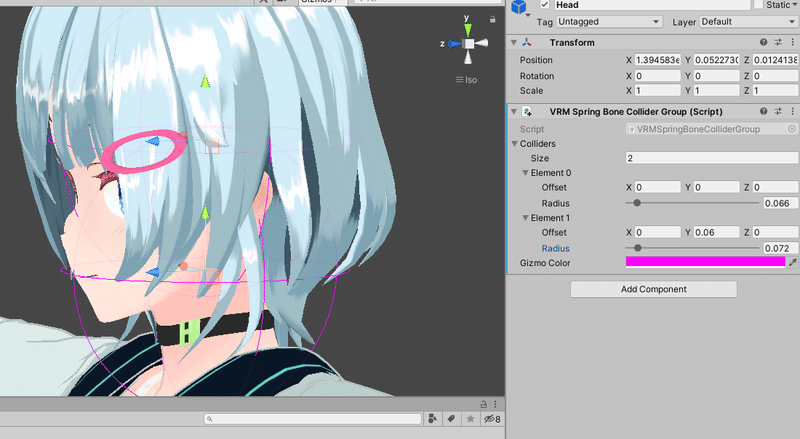The width and height of the screenshot is (800, 439).
Task: Click the Scale X value field
Action: pos(658,91)
